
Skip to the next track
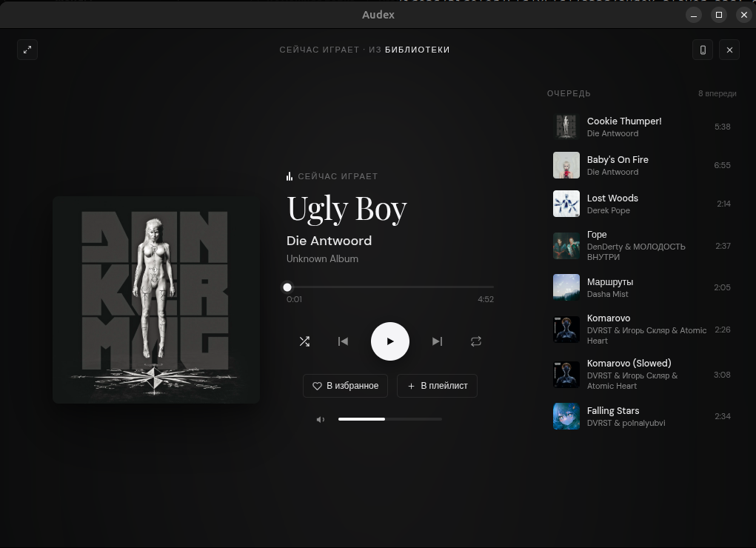coord(438,341)
